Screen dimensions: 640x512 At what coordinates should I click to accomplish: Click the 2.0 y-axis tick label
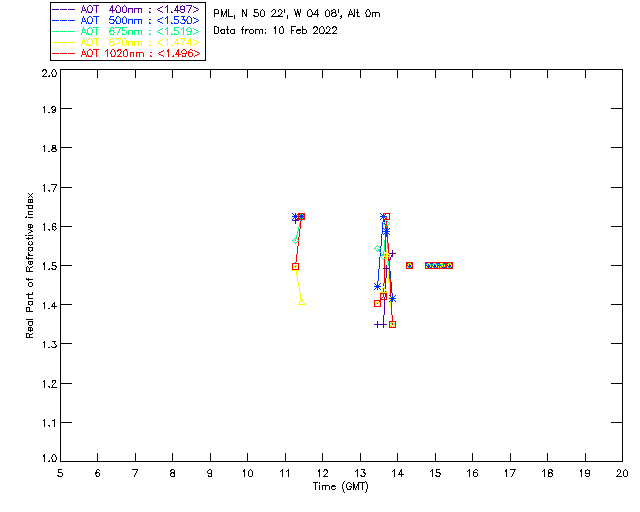49,74
